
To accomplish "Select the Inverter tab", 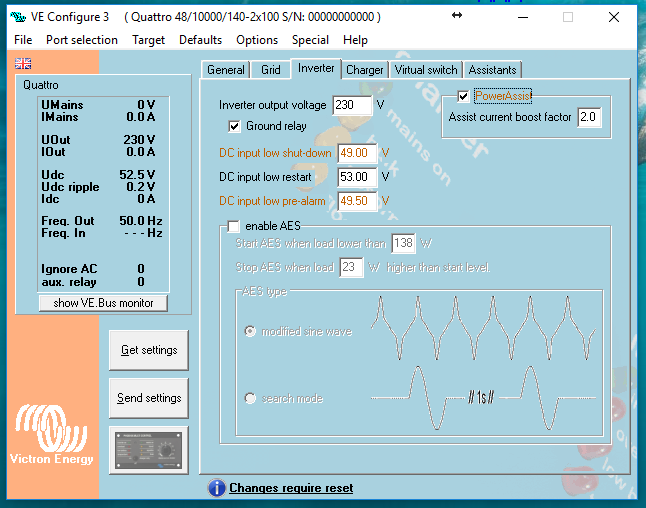I will click(x=316, y=68).
